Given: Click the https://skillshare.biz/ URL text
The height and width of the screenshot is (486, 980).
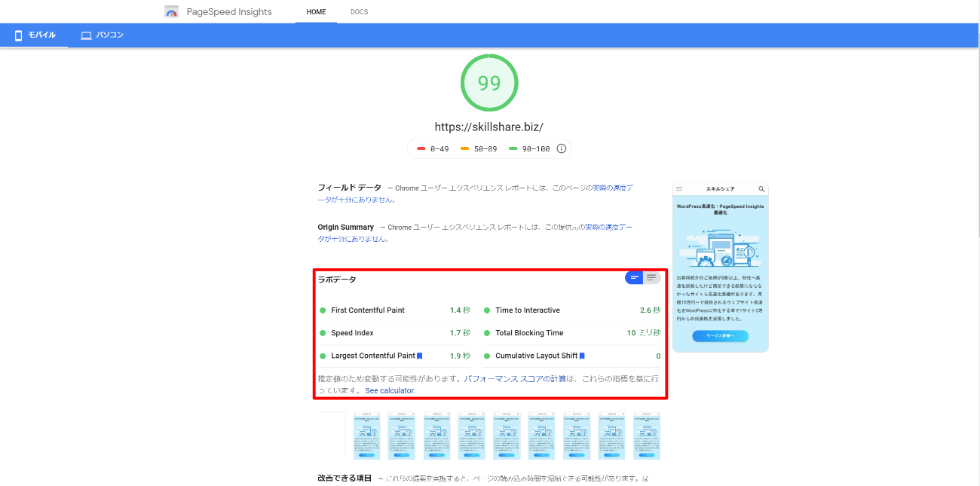Looking at the screenshot, I should tap(489, 127).
